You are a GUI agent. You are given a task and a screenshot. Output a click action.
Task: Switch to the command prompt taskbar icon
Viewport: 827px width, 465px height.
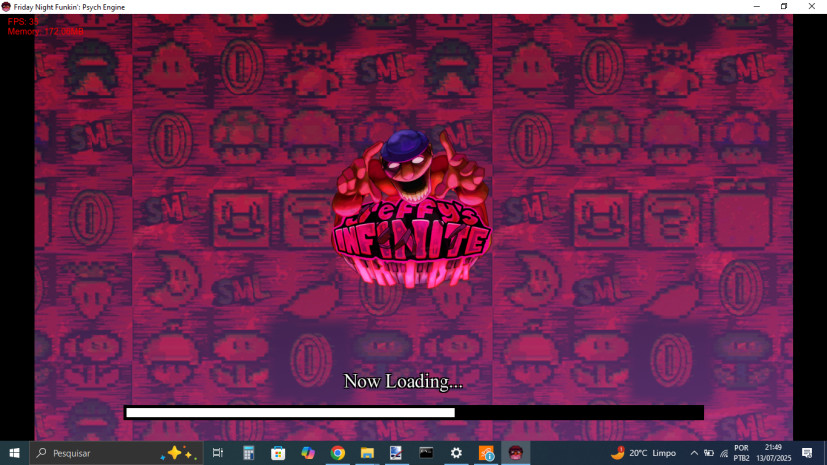coord(426,453)
